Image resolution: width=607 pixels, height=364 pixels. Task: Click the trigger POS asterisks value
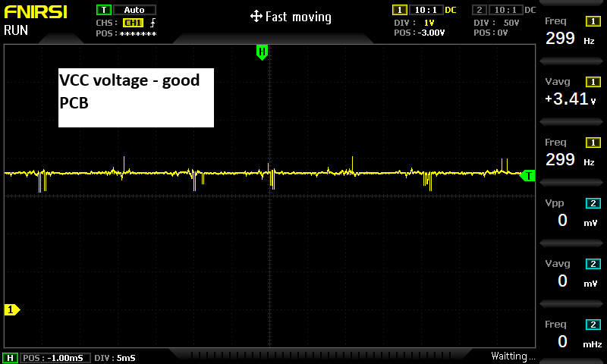click(x=138, y=33)
